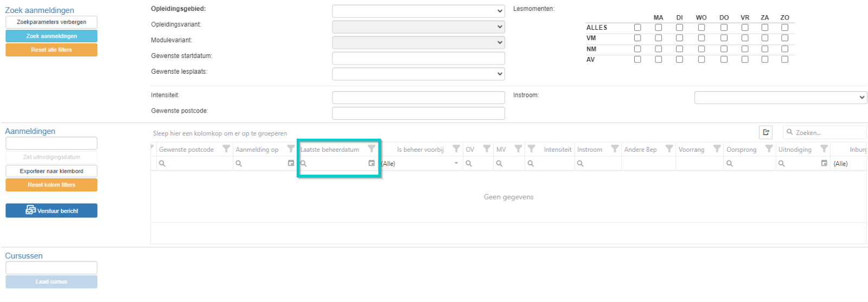Screen dimensions: 868x302
Task: Tick VM checkbox for DI
Action: pyautogui.click(x=679, y=38)
